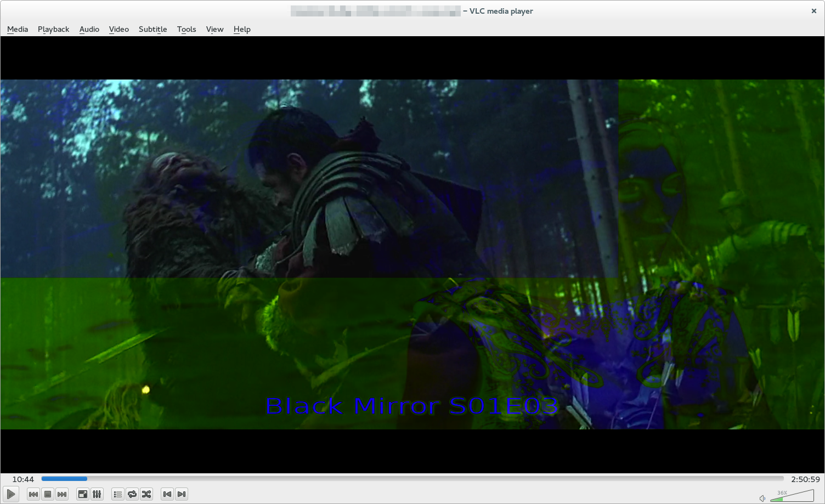Open extended settings equalizer icon

tap(97, 494)
